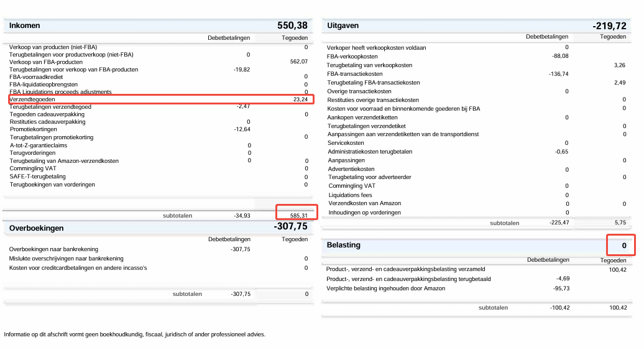Select the Verzendtegoeden row label

(x=32, y=99)
